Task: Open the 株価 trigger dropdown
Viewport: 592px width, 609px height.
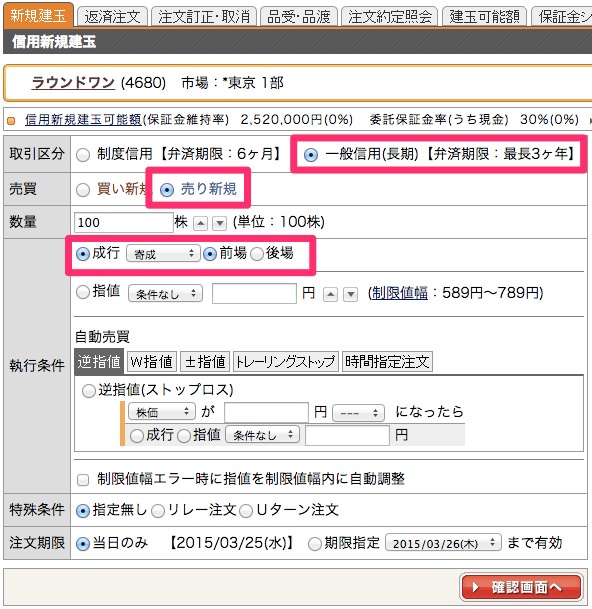Action: coord(162,412)
